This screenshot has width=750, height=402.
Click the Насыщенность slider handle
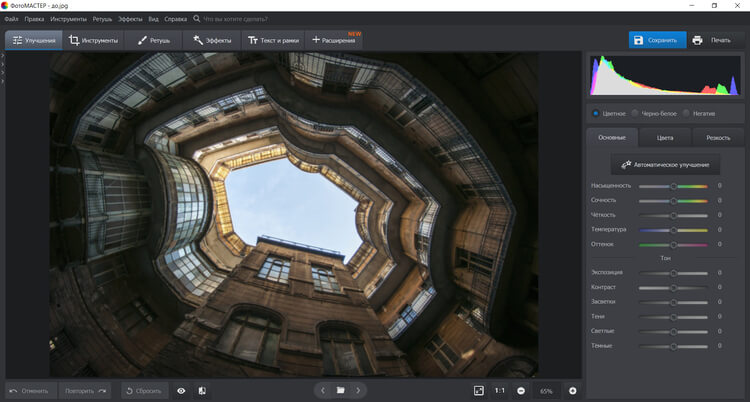(x=673, y=186)
